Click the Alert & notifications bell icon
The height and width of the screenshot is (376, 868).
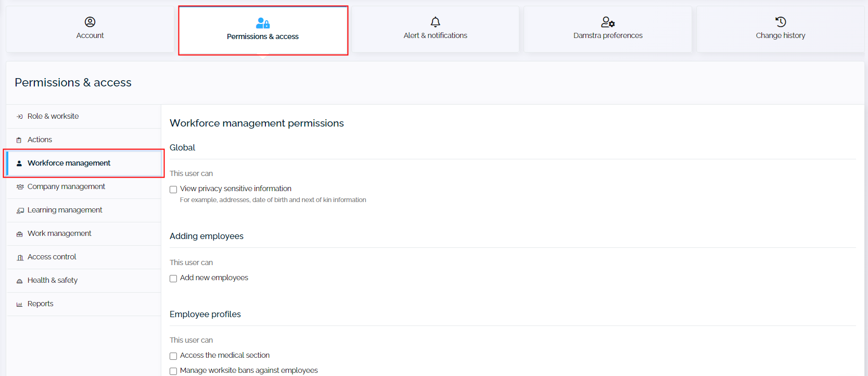pos(436,22)
